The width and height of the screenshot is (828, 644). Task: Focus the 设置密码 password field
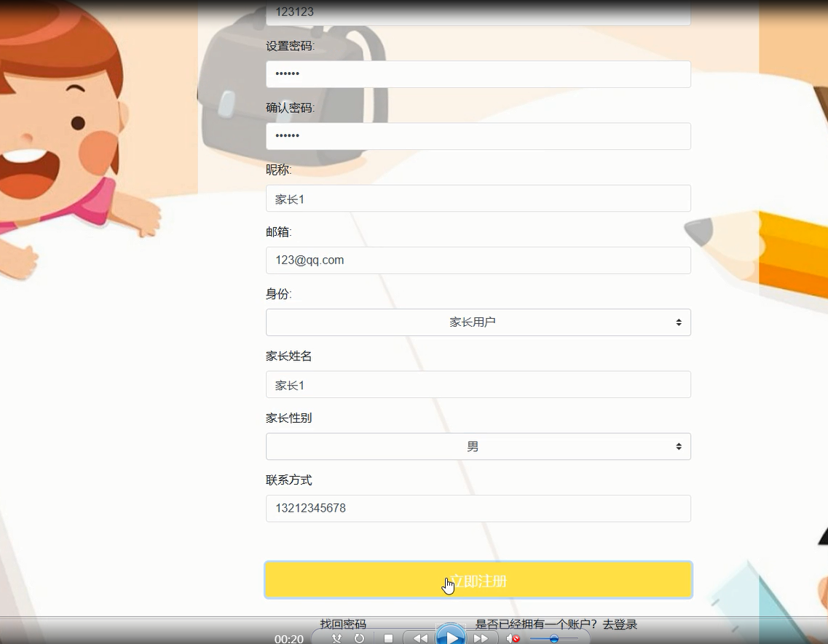(478, 74)
